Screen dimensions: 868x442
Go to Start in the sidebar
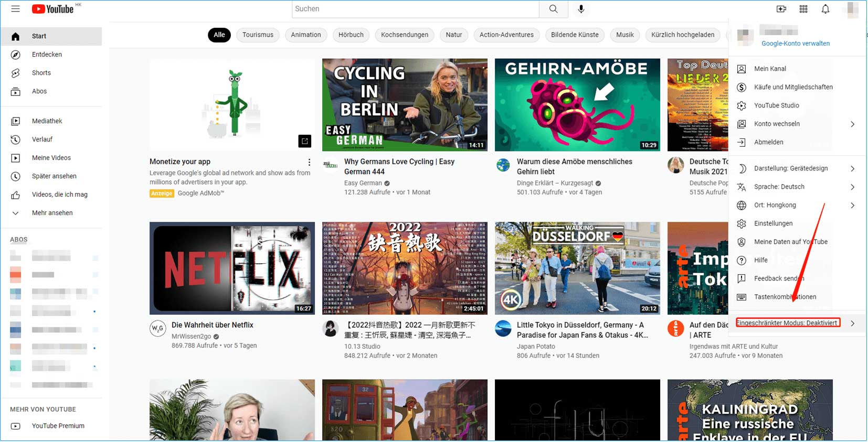pos(51,36)
